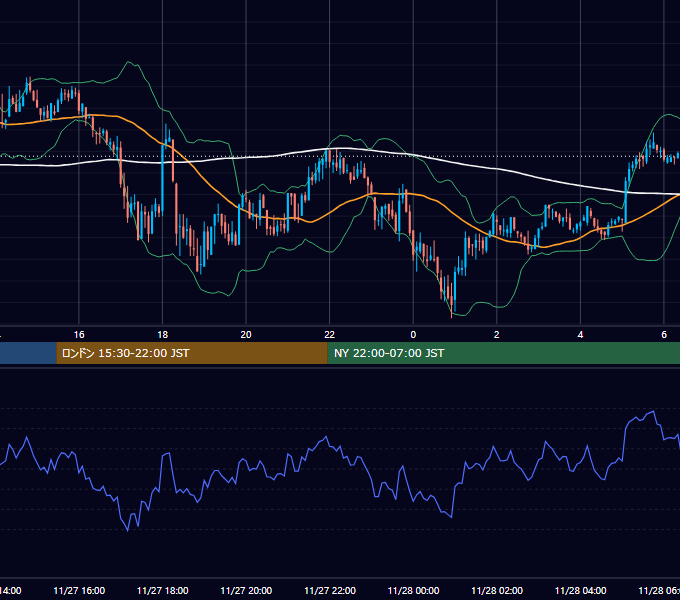The image size is (680, 600).
Task: Click the 18 hour label on the price chart axis
Action: [163, 335]
